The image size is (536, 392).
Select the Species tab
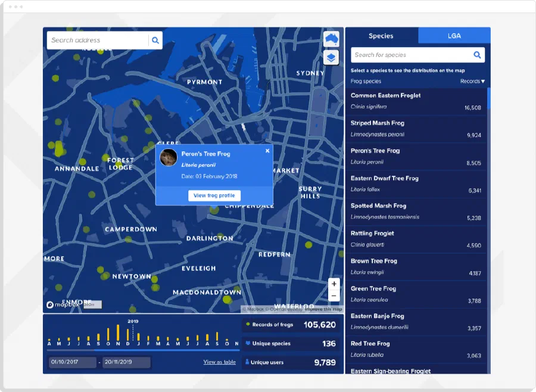tap(381, 36)
